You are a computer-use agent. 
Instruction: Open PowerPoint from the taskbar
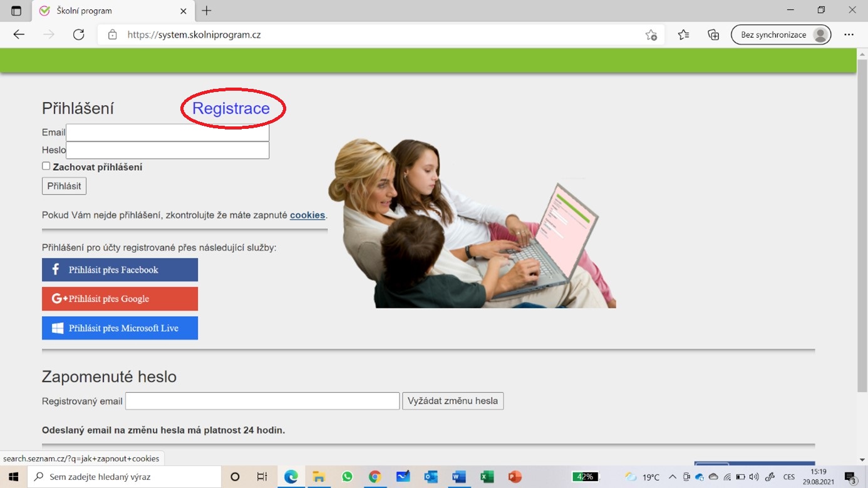[515, 477]
